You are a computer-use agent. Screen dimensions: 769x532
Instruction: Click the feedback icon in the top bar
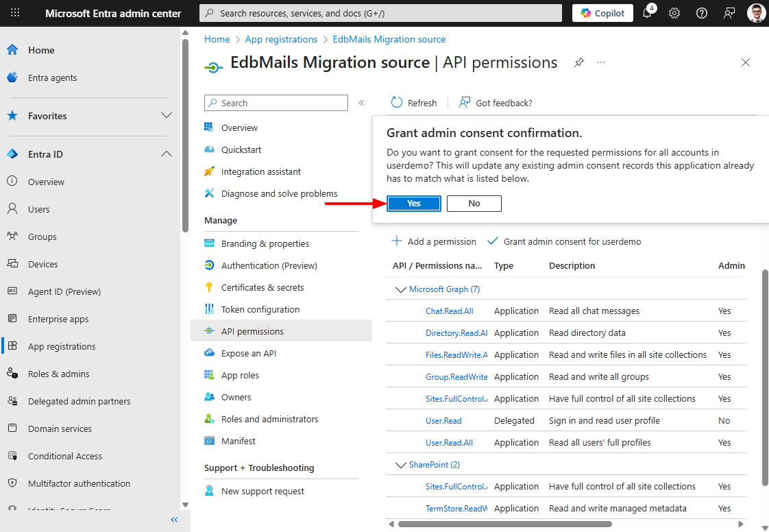coord(729,13)
